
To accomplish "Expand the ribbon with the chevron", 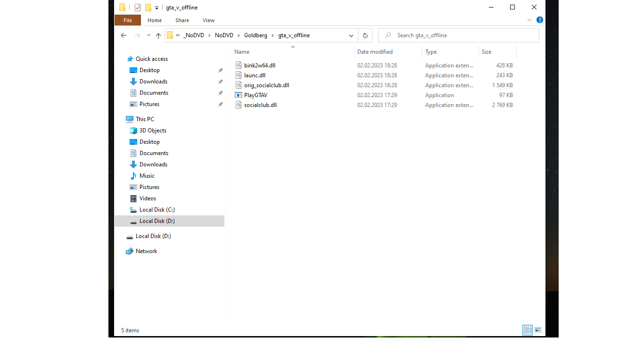I will [529, 20].
